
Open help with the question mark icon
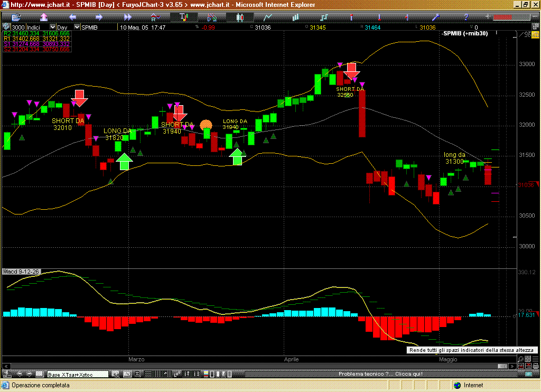click(465, 17)
